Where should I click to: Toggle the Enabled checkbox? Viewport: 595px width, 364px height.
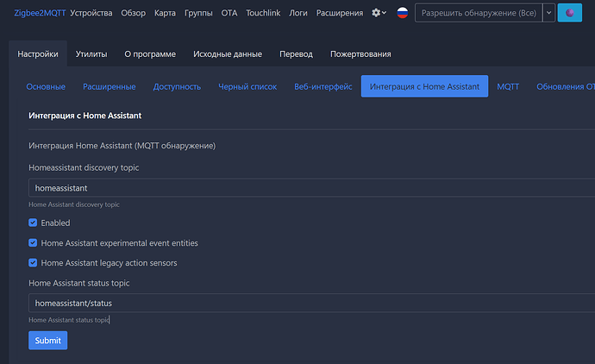(33, 223)
